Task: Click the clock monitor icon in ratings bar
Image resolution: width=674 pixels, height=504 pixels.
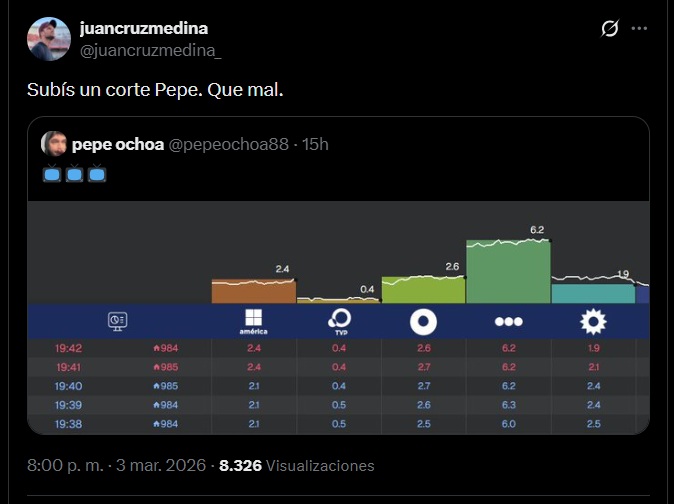Action: [118, 320]
